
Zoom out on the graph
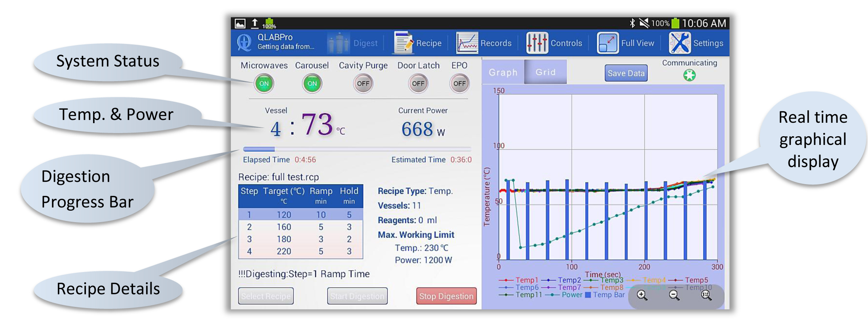pyautogui.click(x=674, y=295)
